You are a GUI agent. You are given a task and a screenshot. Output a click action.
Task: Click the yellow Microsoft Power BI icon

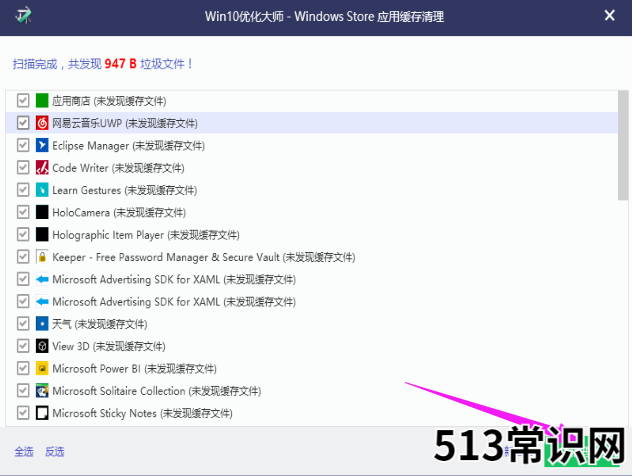[x=42, y=368]
